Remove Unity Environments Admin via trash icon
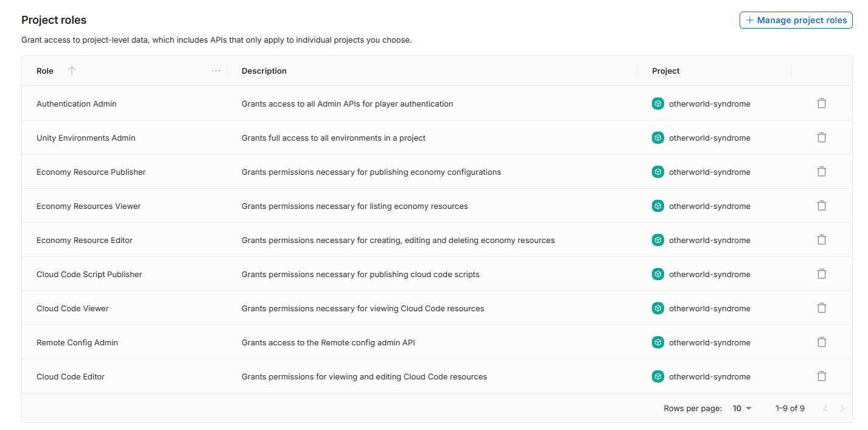Viewport: 868px width, 430px height. pyautogui.click(x=821, y=138)
